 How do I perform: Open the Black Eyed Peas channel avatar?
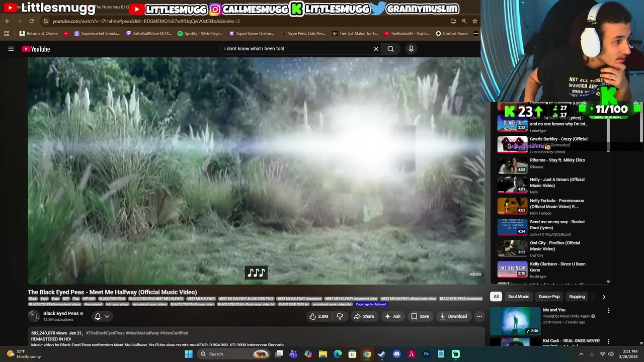point(34,316)
